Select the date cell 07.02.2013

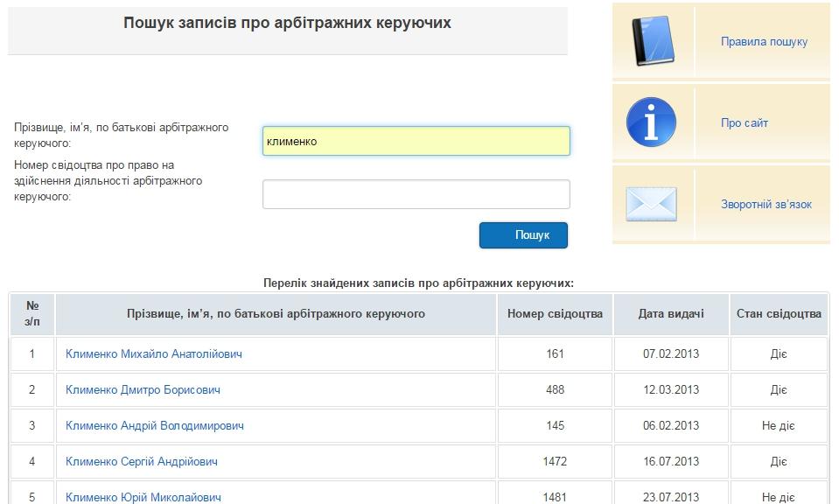tap(671, 354)
